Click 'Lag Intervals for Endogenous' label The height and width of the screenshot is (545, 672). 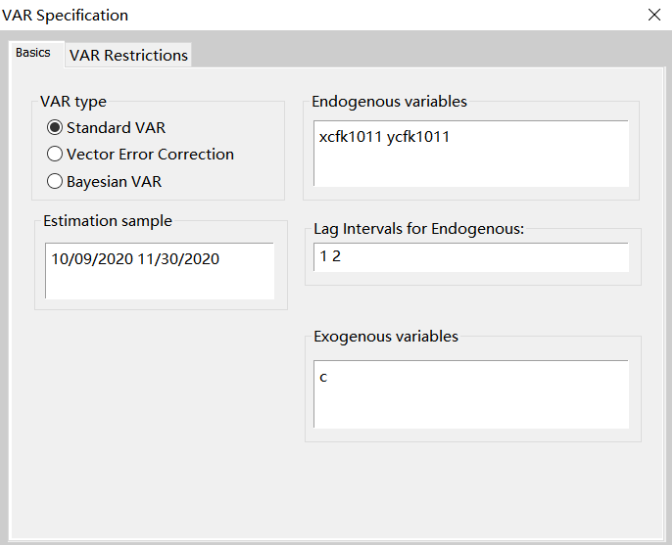tap(418, 229)
